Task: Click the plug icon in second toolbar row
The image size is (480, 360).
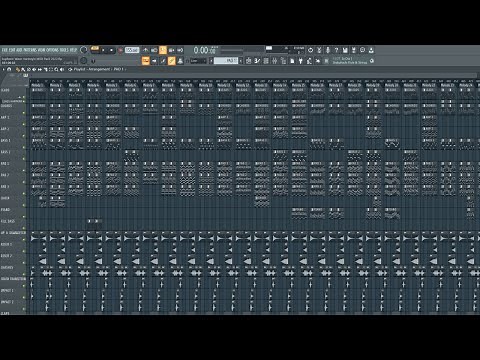Action: [301, 61]
